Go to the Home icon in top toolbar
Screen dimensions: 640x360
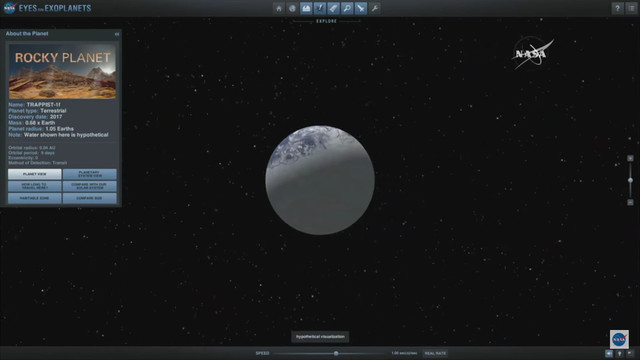[279, 8]
